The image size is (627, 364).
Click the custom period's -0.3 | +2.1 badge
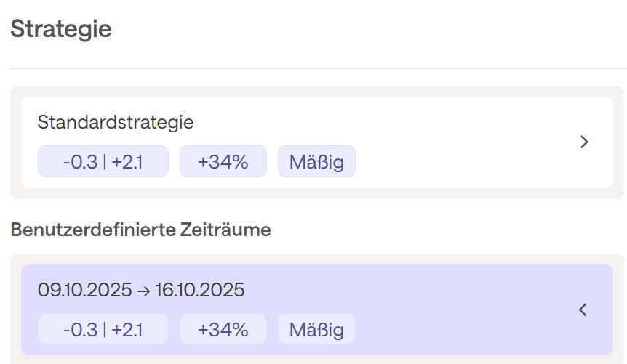point(103,329)
